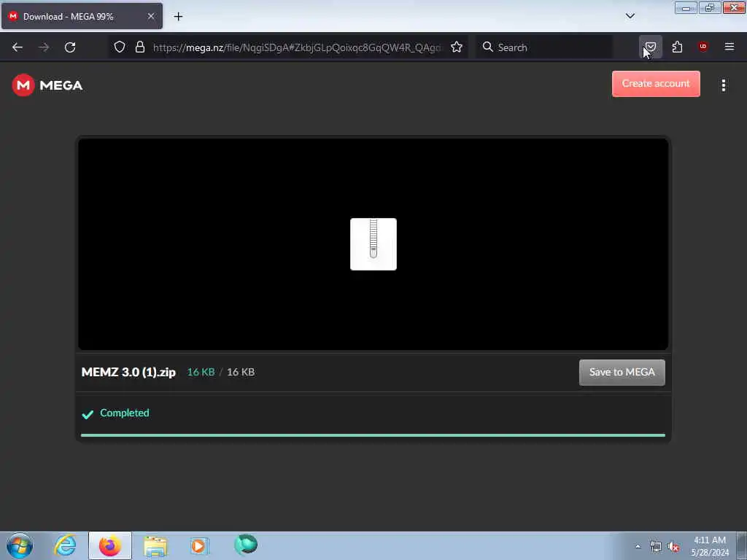
Task: Open the tracking protection shield icon
Action: [x=120, y=47]
